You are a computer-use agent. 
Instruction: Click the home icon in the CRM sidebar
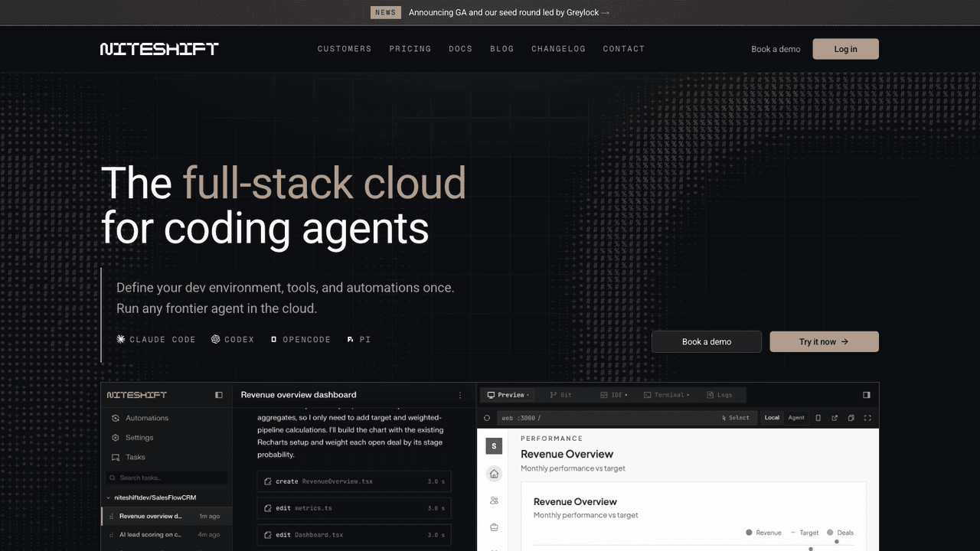tap(494, 474)
